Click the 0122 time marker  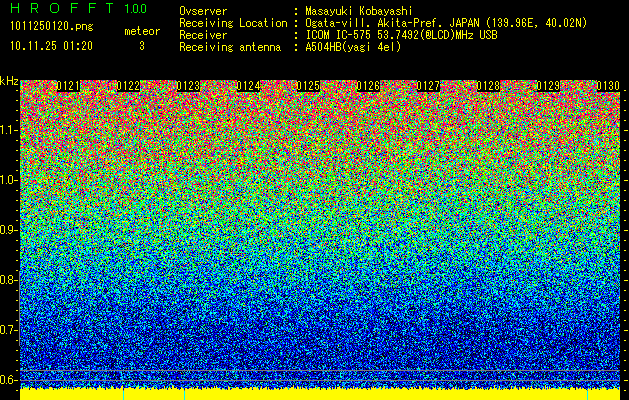tap(128, 86)
